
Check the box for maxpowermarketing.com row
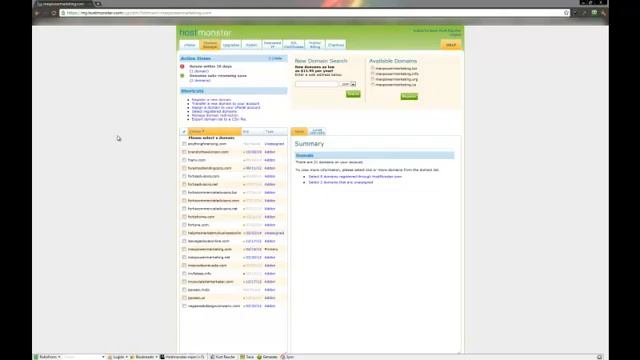coord(184,249)
